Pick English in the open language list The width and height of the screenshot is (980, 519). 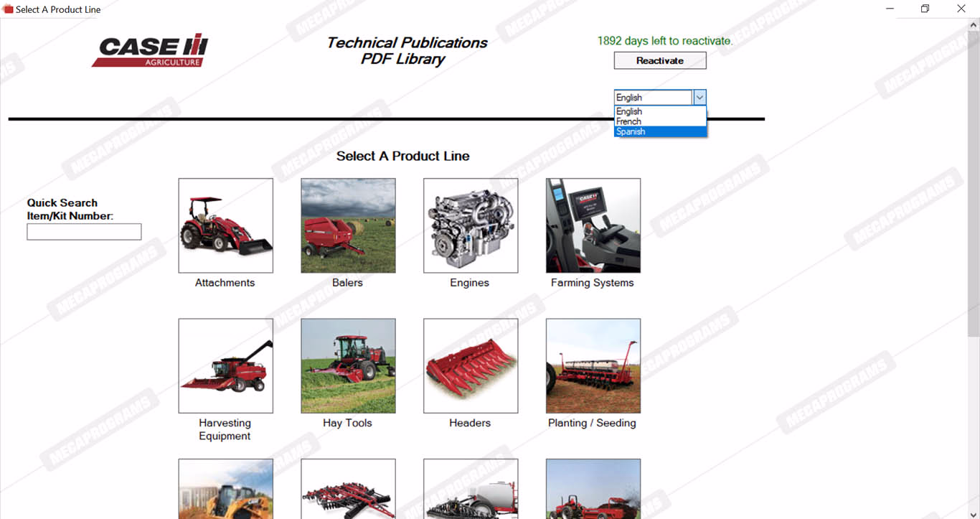tap(629, 111)
